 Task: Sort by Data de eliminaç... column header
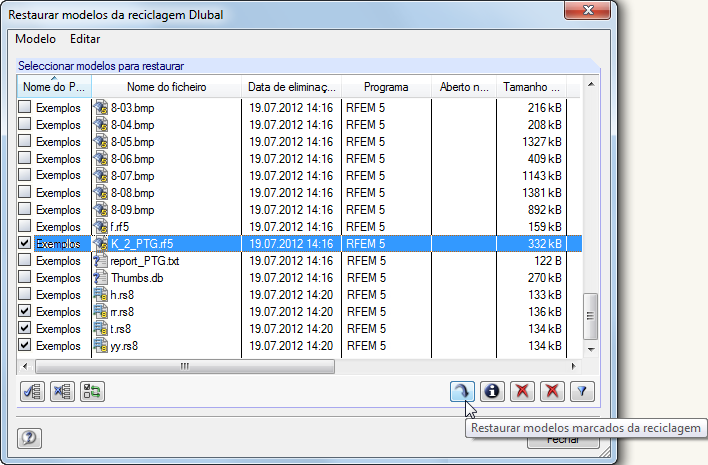tap(292, 86)
